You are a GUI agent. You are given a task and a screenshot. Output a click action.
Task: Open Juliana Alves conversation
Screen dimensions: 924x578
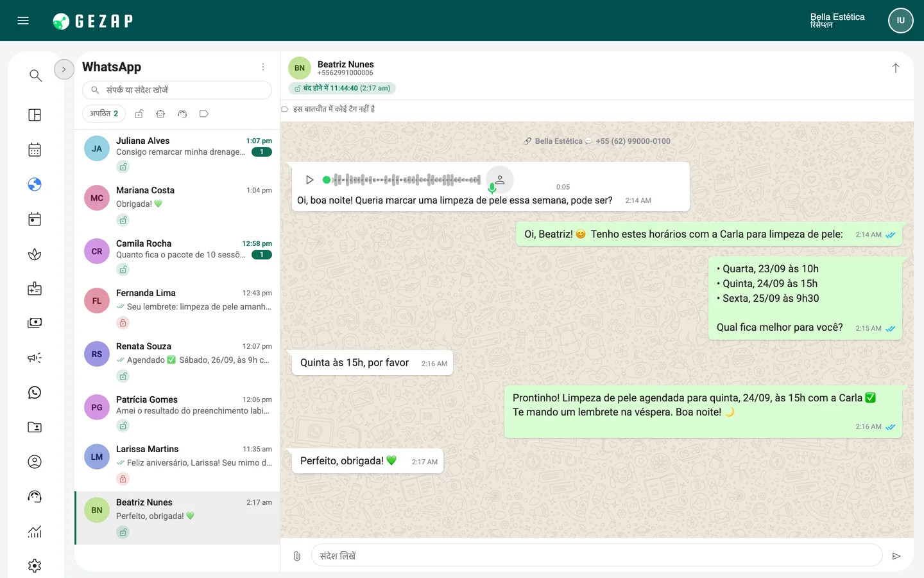(177, 153)
